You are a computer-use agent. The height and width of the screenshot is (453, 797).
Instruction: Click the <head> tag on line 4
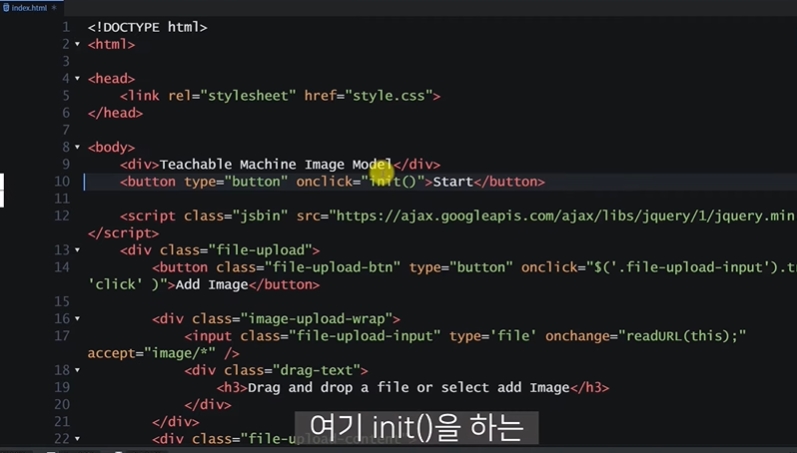[x=111, y=79]
